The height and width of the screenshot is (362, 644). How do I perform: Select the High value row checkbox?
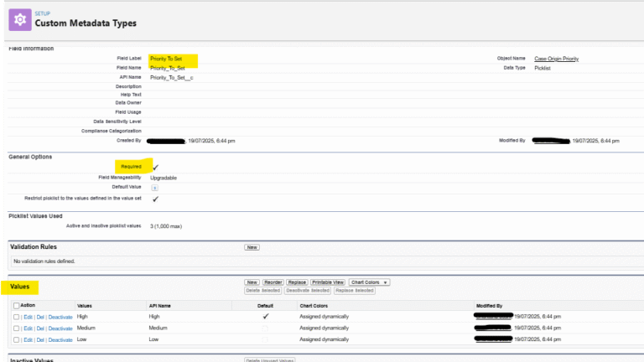(x=17, y=317)
